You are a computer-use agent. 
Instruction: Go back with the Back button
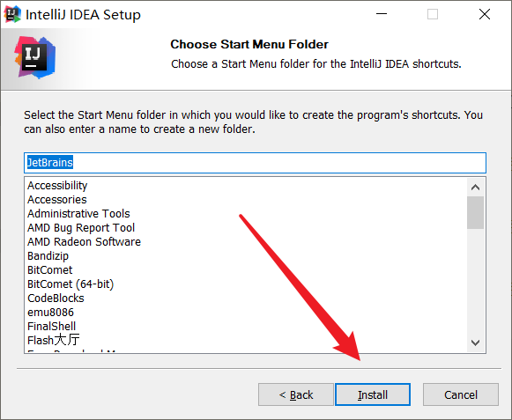[296, 394]
